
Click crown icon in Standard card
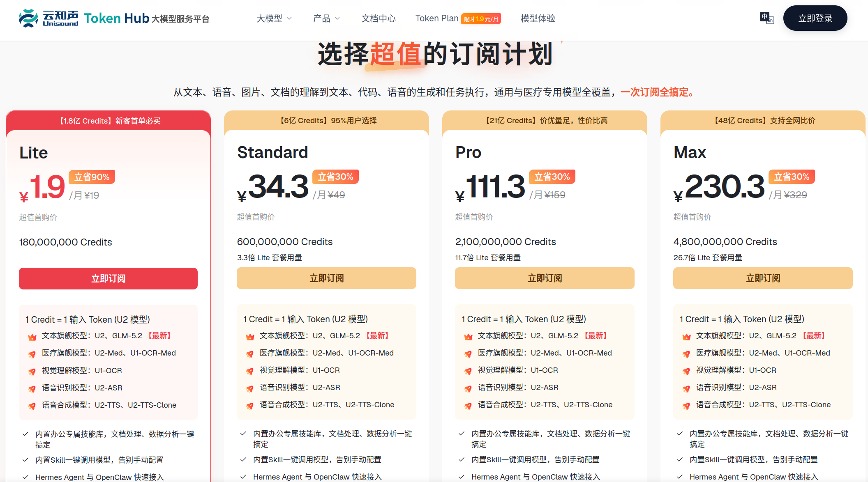tap(250, 337)
